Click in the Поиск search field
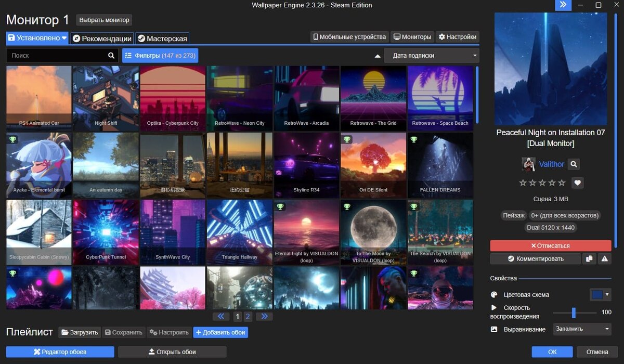The width and height of the screenshot is (624, 364). 56,56
